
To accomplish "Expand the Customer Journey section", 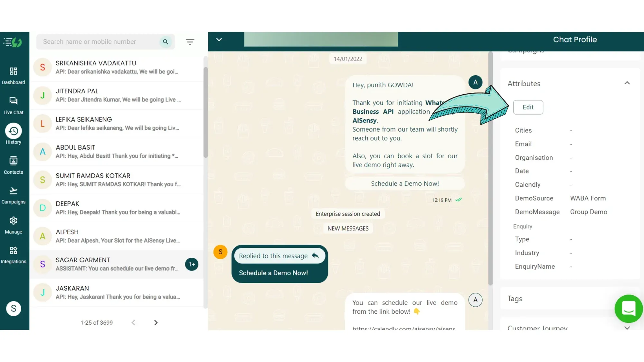I will click(x=627, y=327).
